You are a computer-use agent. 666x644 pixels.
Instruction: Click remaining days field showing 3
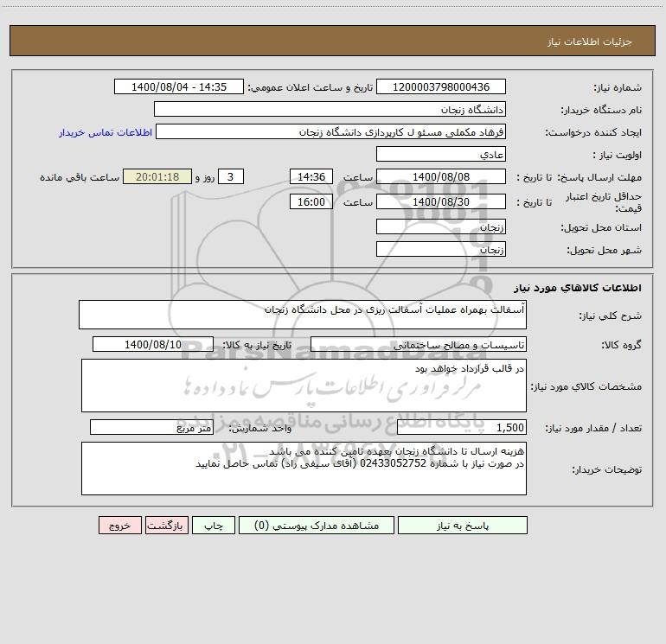(231, 176)
